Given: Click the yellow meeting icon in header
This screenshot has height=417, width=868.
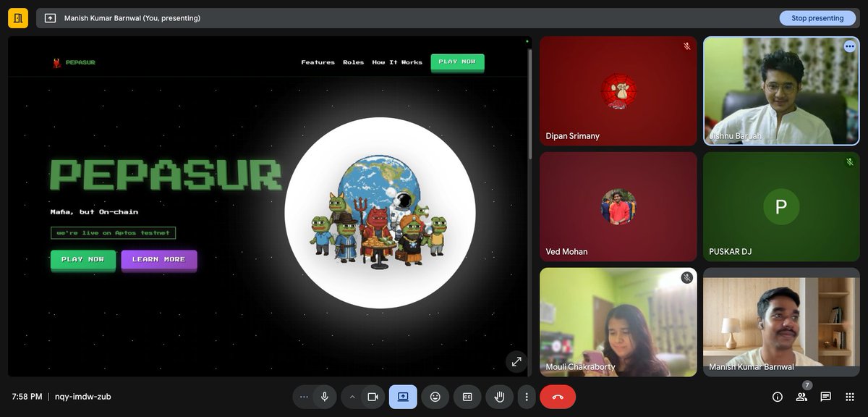Looking at the screenshot, I should click(x=18, y=18).
